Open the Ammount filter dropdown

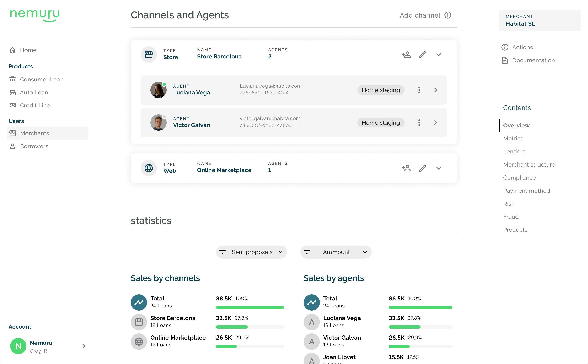pyautogui.click(x=336, y=252)
